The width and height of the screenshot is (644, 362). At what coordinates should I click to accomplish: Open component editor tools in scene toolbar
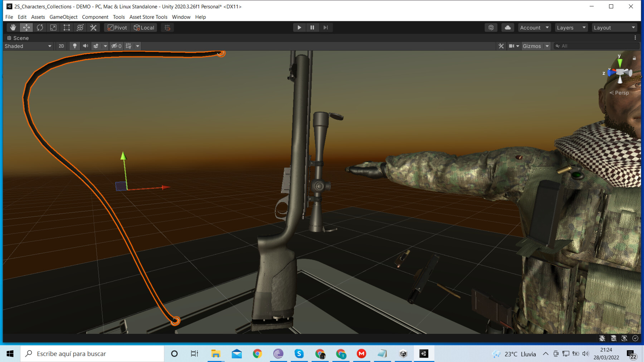pos(501,46)
